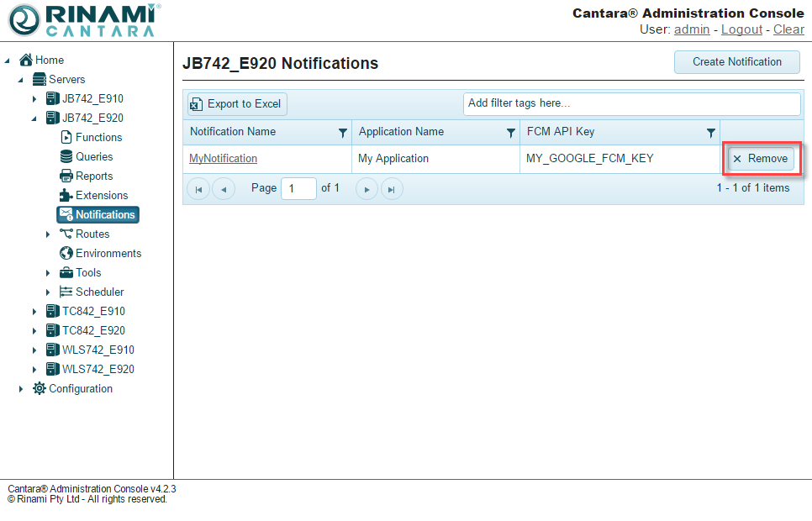The height and width of the screenshot is (521, 812).
Task: Go to the next page of results
Action: (x=366, y=189)
